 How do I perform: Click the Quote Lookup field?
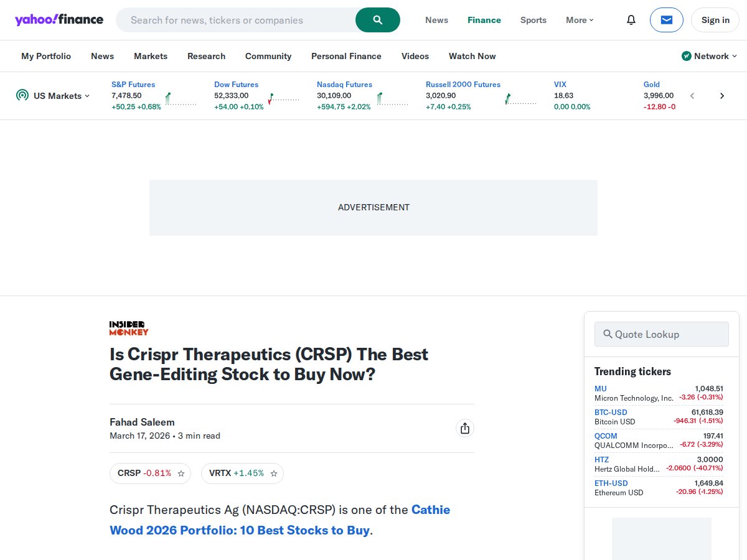click(662, 334)
